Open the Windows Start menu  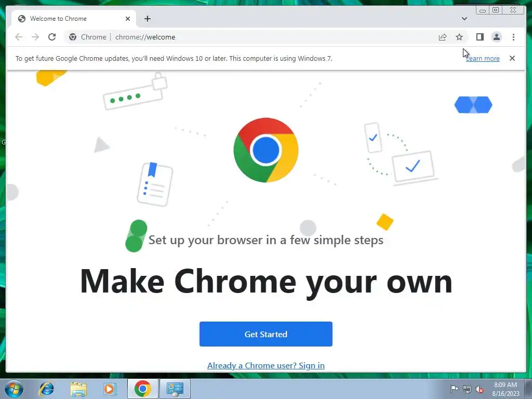click(14, 389)
